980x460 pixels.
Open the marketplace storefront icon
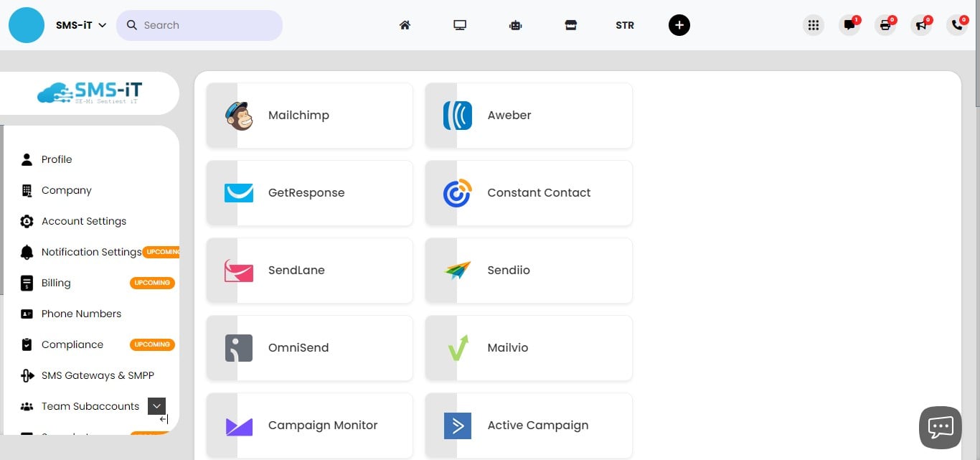[x=571, y=24]
